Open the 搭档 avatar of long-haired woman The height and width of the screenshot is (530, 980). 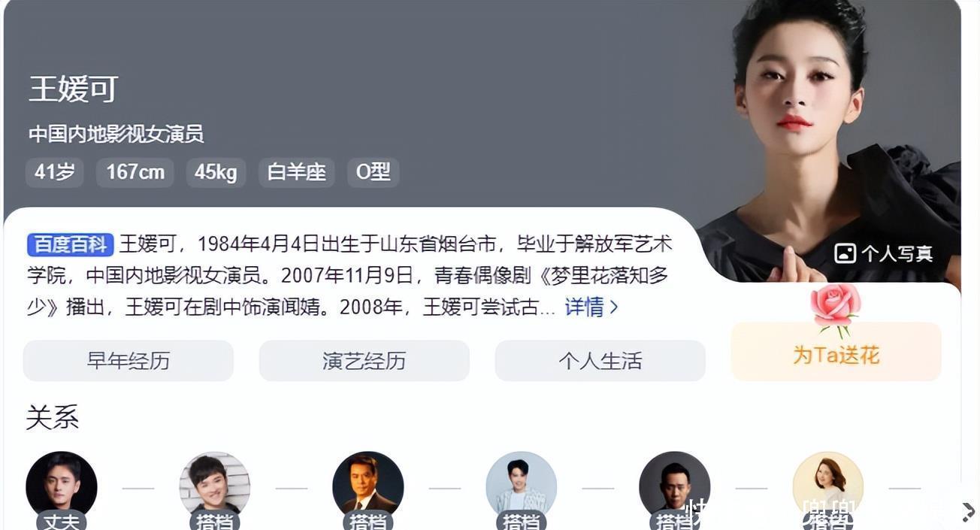click(x=828, y=487)
